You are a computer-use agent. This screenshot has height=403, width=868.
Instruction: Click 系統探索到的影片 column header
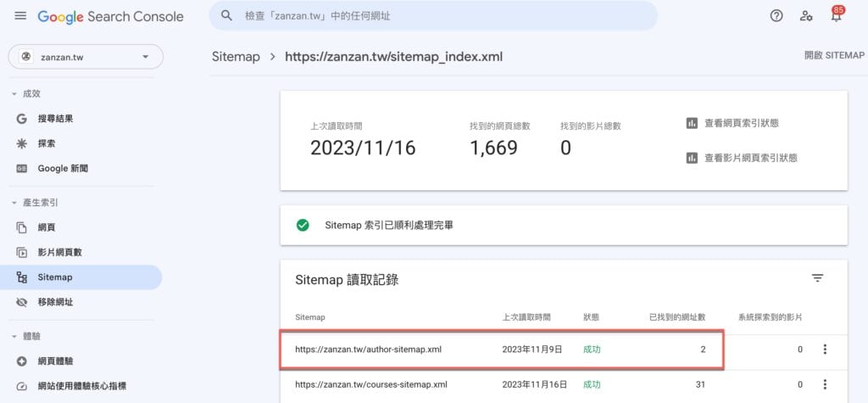pyautogui.click(x=770, y=317)
